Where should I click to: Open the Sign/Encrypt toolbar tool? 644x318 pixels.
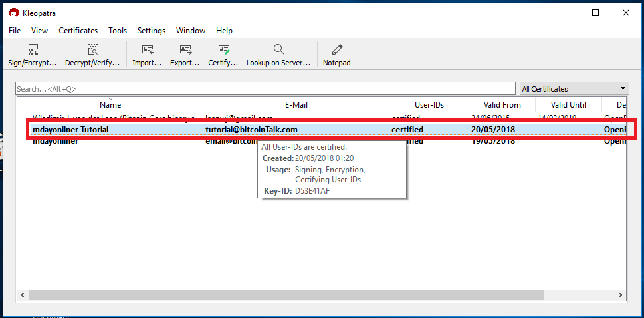[32, 55]
